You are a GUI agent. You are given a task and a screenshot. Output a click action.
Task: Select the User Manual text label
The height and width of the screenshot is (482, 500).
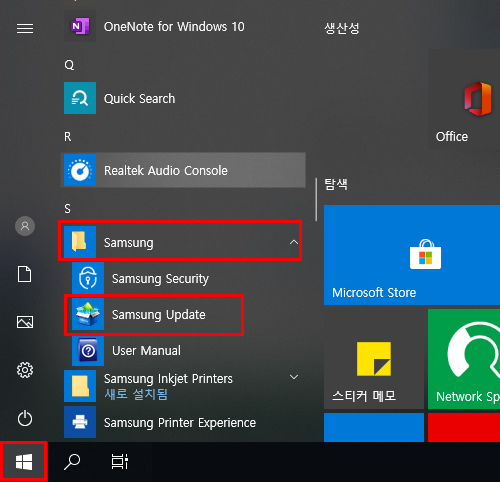(146, 351)
